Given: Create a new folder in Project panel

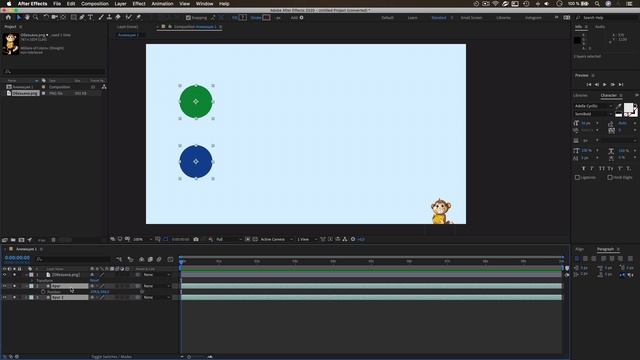Looking at the screenshot, I should coord(13,240).
